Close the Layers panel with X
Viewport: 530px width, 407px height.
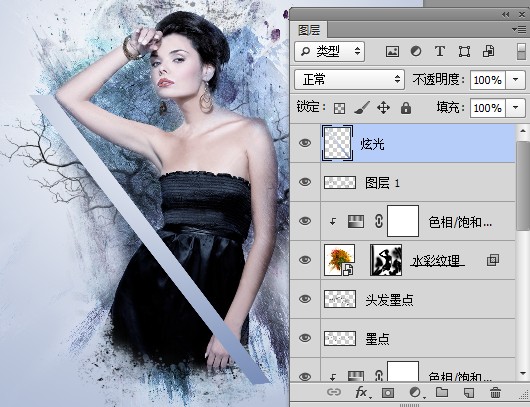point(522,15)
